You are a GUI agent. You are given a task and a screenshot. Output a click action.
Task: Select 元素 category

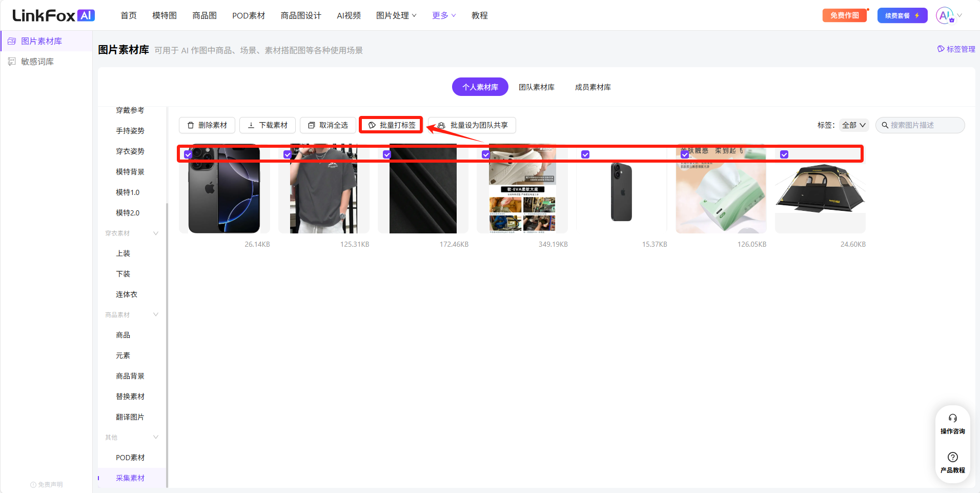click(123, 356)
